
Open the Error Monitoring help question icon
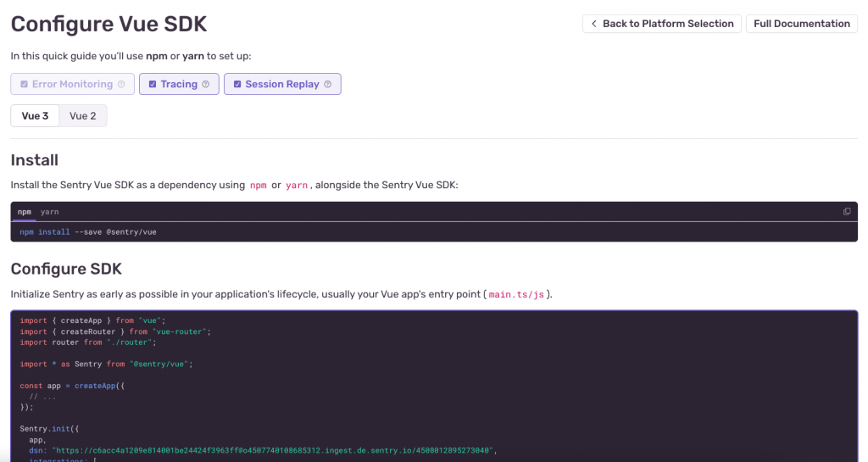coord(121,84)
